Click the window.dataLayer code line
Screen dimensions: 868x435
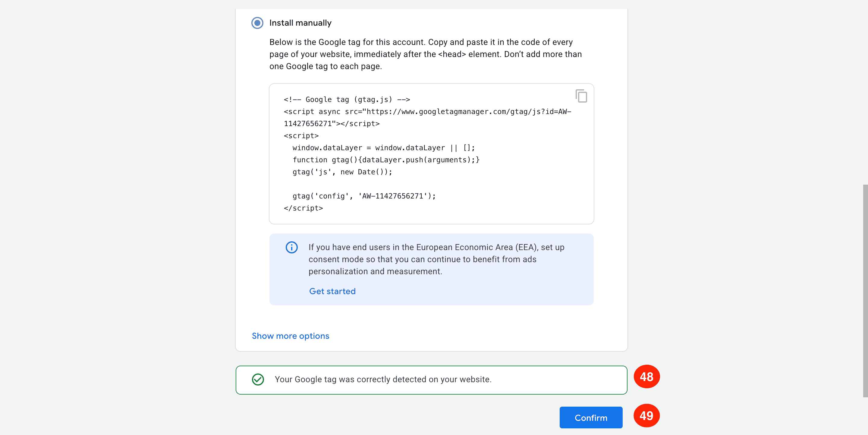(x=383, y=148)
